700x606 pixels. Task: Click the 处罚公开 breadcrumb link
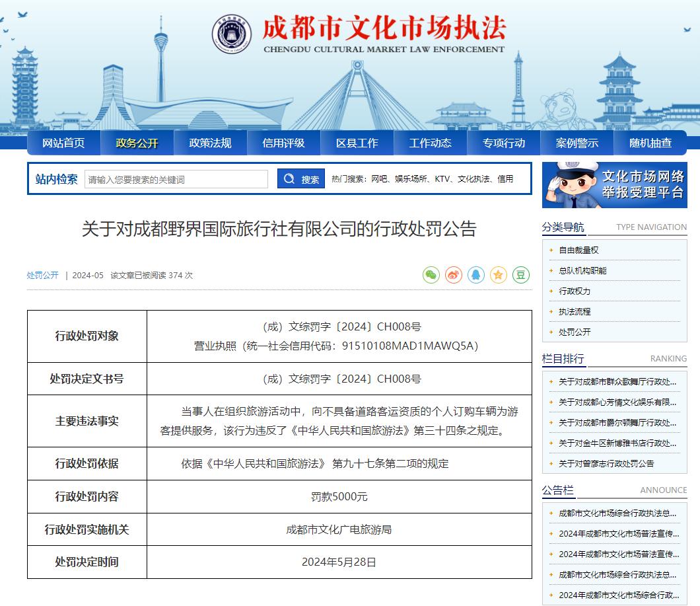42,276
